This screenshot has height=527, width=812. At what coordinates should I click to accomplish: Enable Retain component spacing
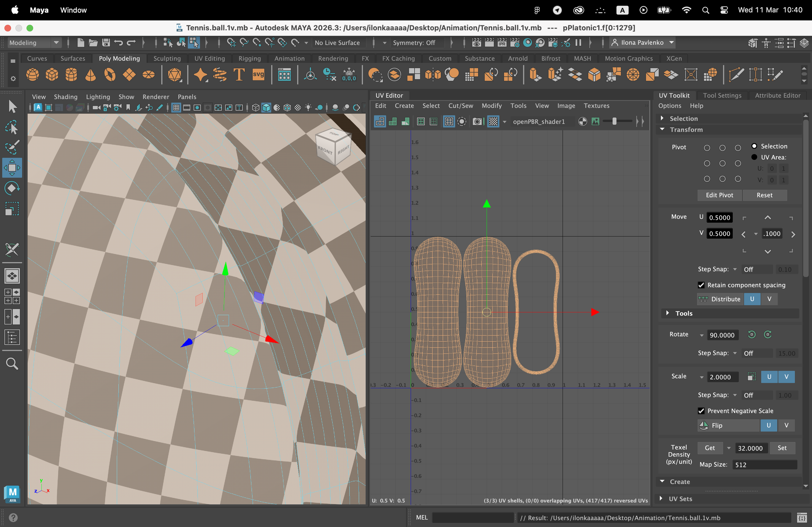(702, 285)
